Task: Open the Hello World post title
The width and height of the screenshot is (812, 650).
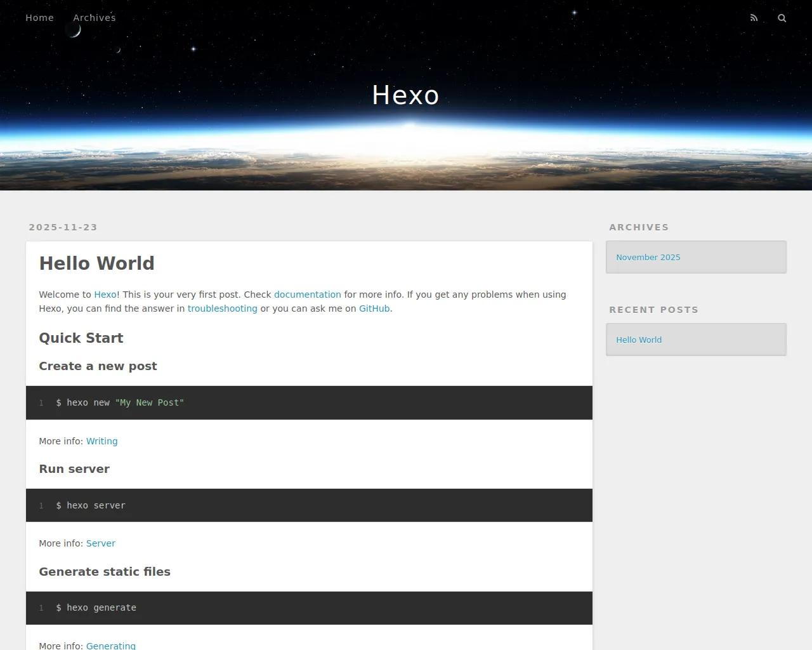Action: [96, 263]
